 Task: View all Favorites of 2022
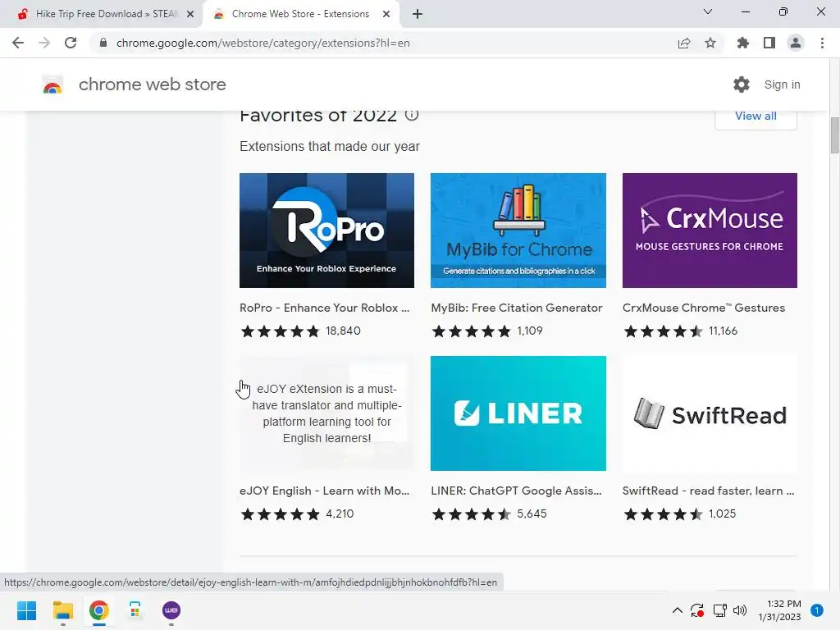(756, 116)
